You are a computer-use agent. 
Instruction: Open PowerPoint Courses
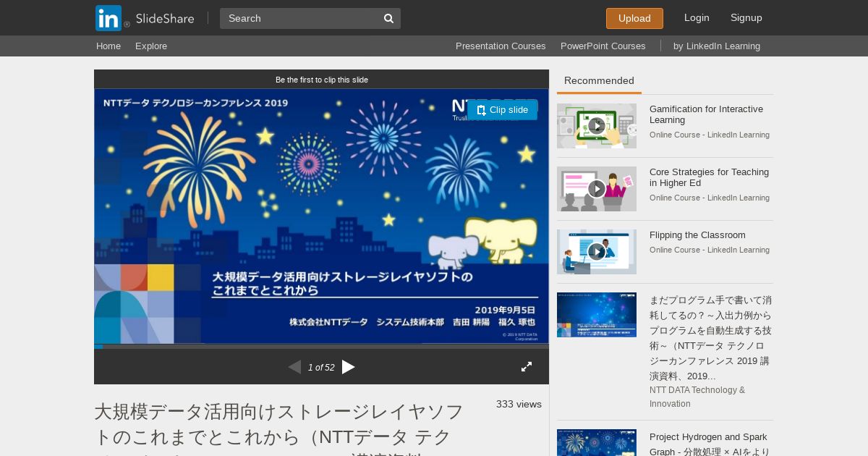point(603,46)
